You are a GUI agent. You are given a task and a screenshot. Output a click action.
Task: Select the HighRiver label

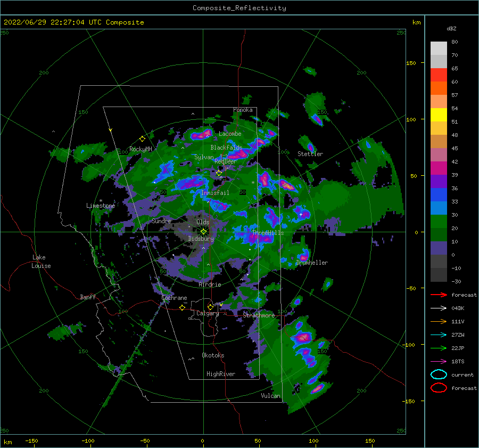(x=221, y=374)
